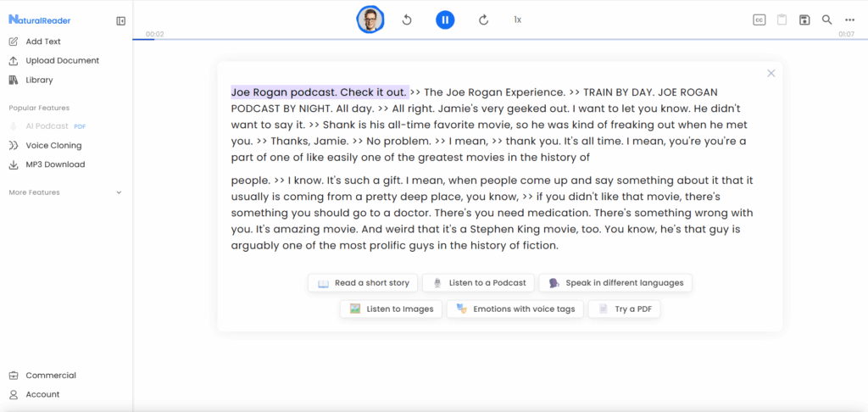Collapse the sidebar panel icon
This screenshot has height=412, width=868.
[120, 21]
